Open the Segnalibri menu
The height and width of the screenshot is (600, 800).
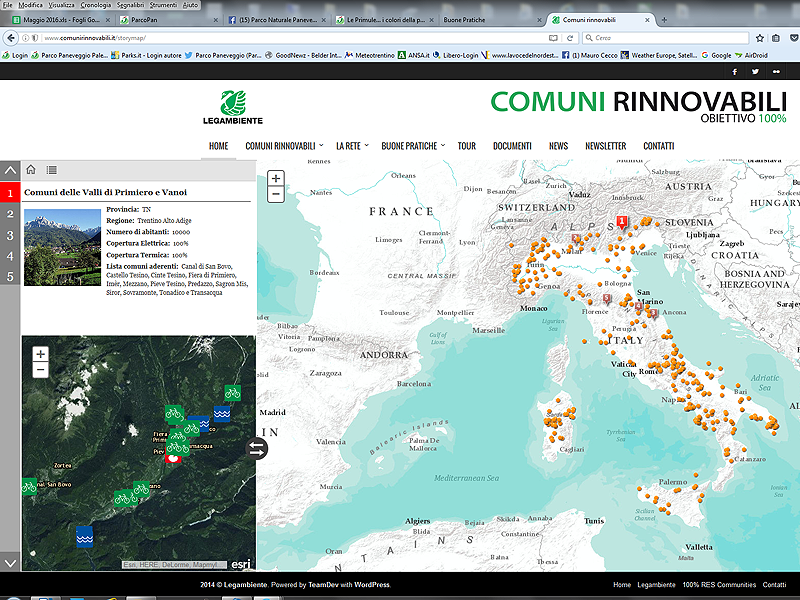130,5
